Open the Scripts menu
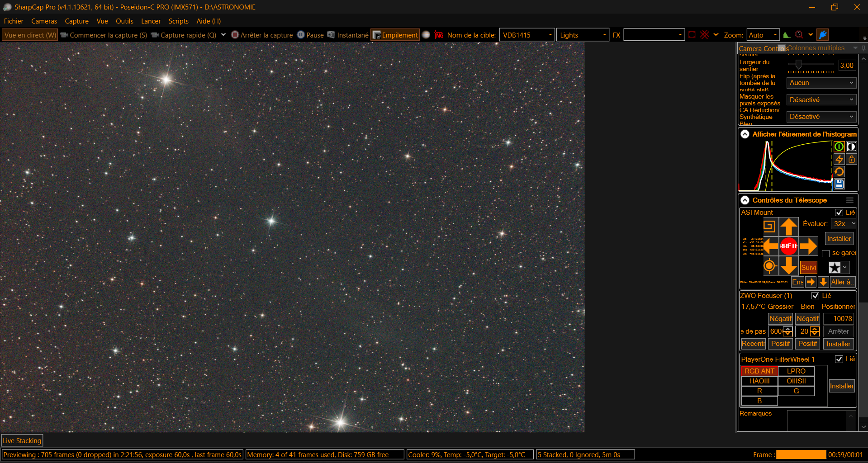 click(x=178, y=21)
